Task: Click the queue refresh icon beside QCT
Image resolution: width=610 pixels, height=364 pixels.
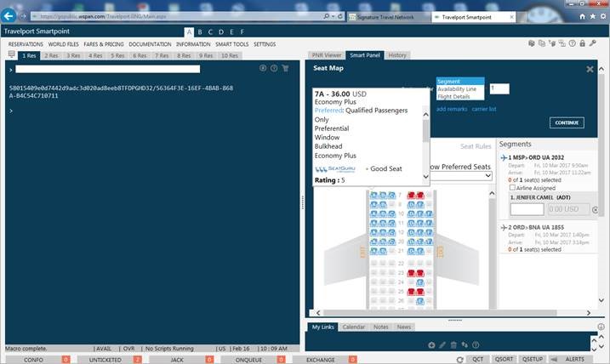Action: pos(460,360)
